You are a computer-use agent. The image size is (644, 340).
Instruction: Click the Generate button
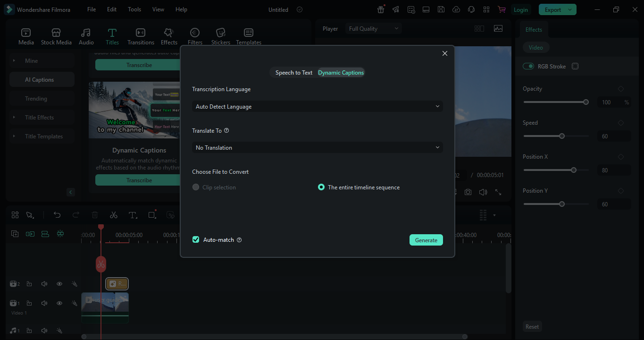(x=426, y=240)
